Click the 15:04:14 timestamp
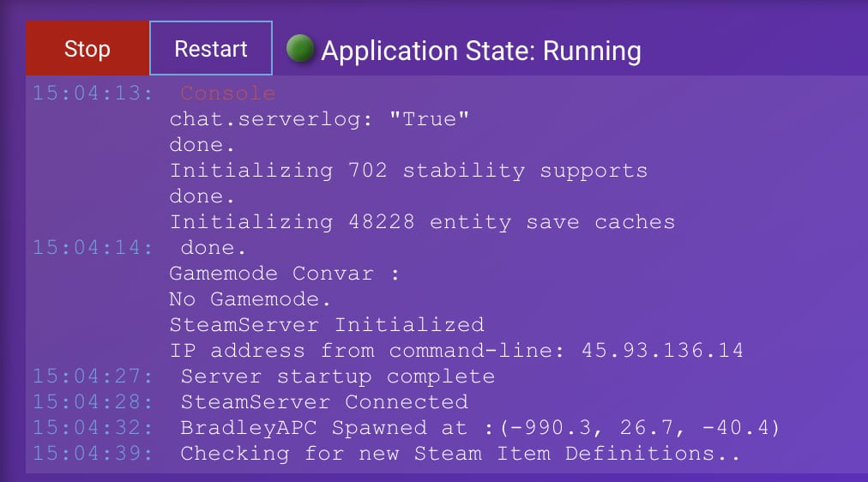Viewport: 868px width, 482px height. pyautogui.click(x=93, y=248)
